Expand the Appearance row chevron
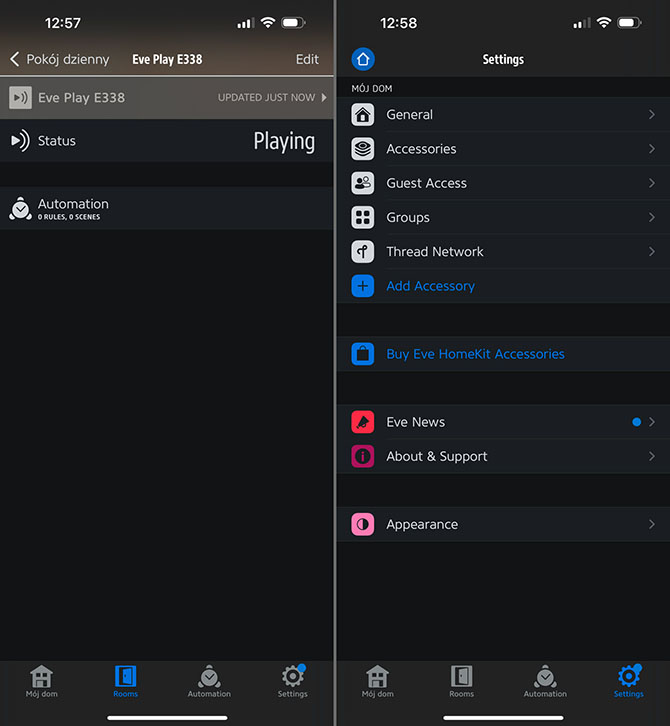 pyautogui.click(x=652, y=524)
